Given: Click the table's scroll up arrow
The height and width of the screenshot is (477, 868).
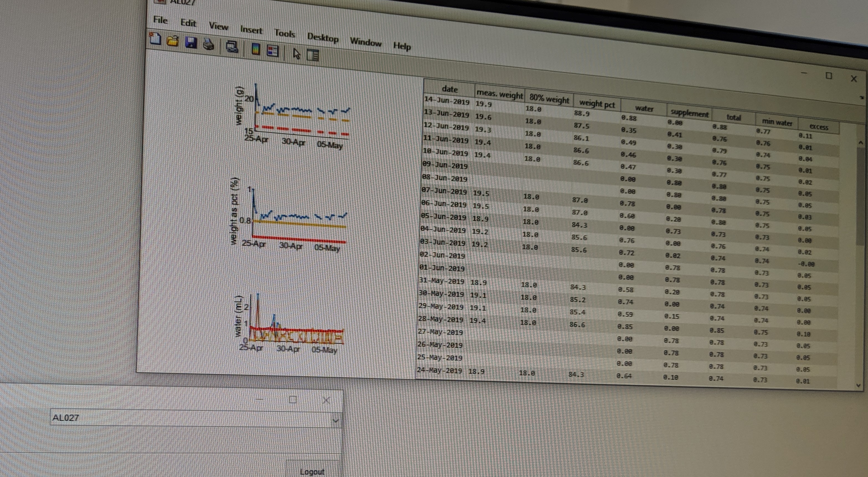Looking at the screenshot, I should [860, 143].
